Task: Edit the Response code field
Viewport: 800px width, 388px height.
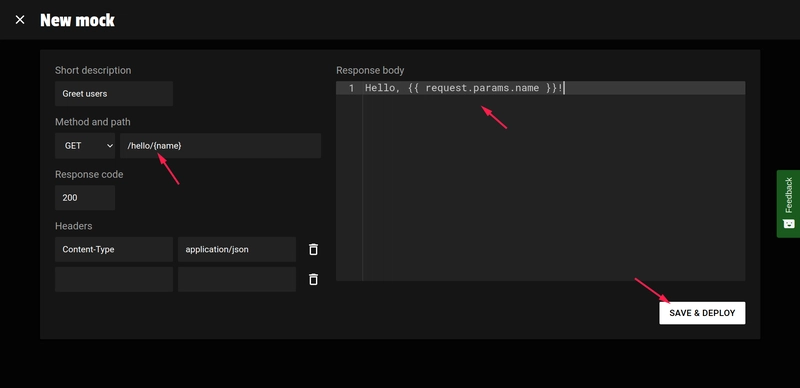Action: click(x=85, y=198)
